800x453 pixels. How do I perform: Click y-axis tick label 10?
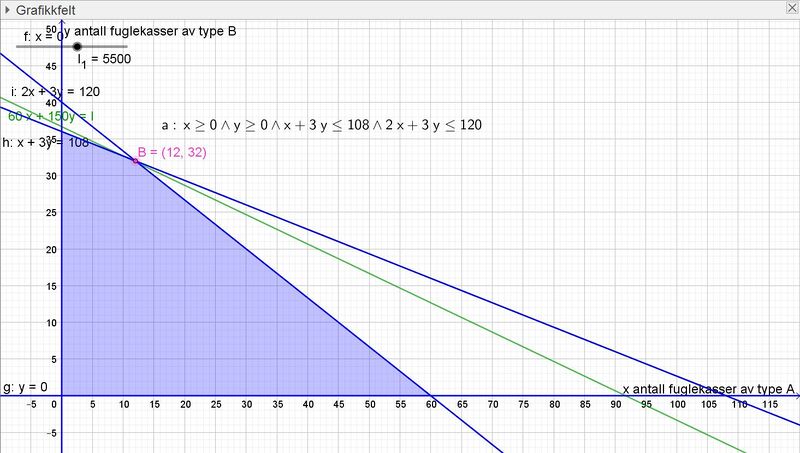point(51,323)
